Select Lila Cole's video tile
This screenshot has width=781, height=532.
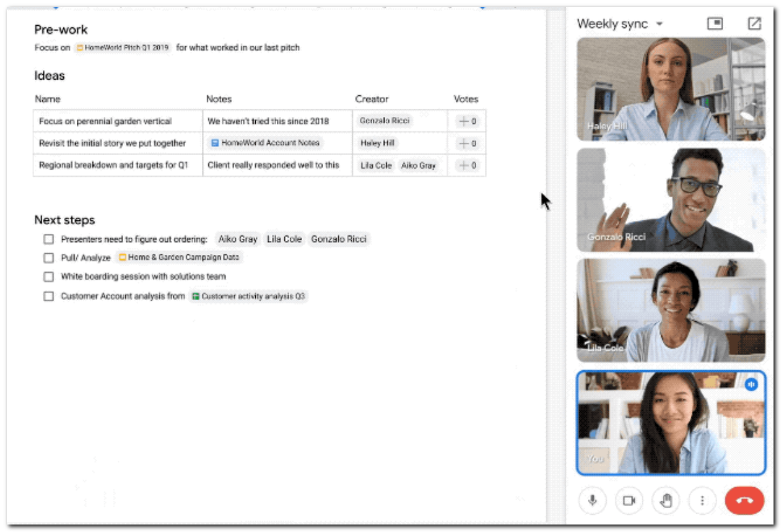[x=671, y=310]
